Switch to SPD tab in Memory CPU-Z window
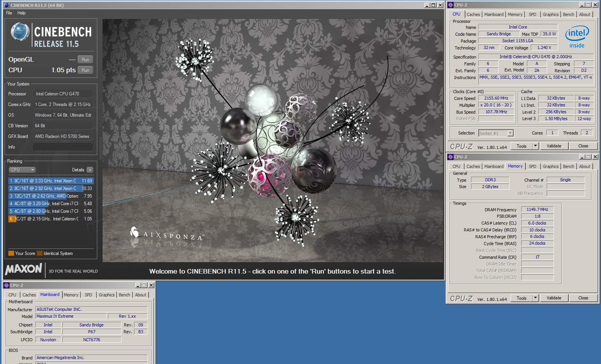The height and width of the screenshot is (364, 601). [533, 166]
